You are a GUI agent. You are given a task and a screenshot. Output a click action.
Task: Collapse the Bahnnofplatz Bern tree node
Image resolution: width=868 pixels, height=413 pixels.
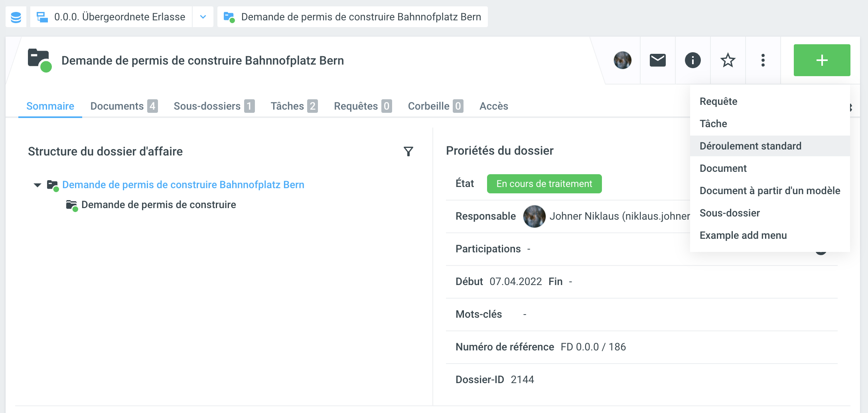click(x=37, y=185)
